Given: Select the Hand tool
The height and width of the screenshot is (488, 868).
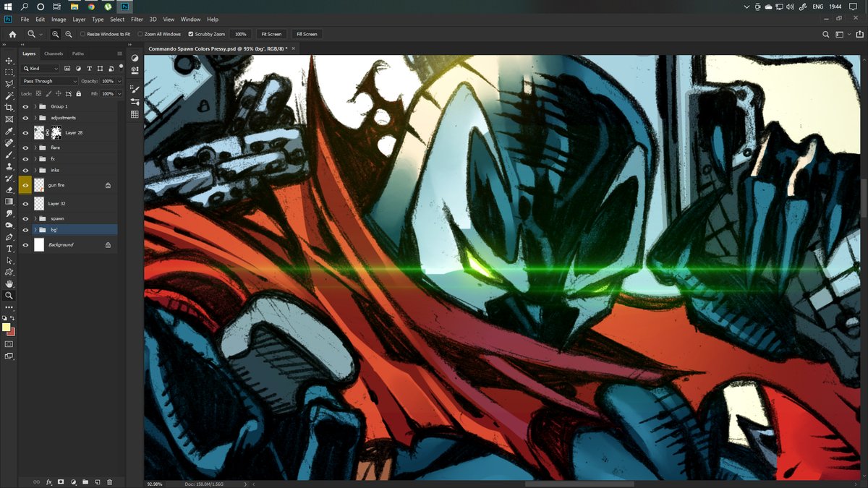Looking at the screenshot, I should [x=9, y=283].
